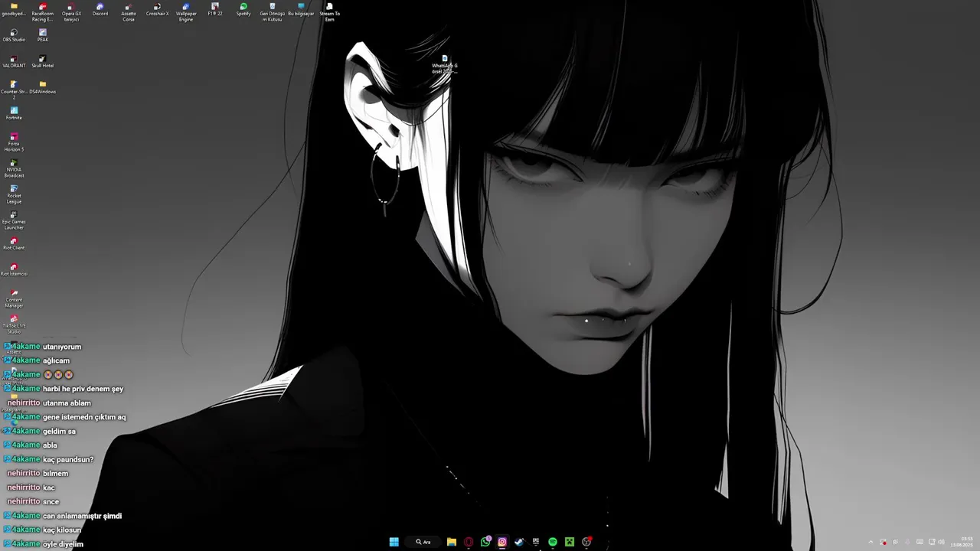Open the goodbyed... folder on desktop
Viewport: 980px width, 551px height.
tap(14, 9)
